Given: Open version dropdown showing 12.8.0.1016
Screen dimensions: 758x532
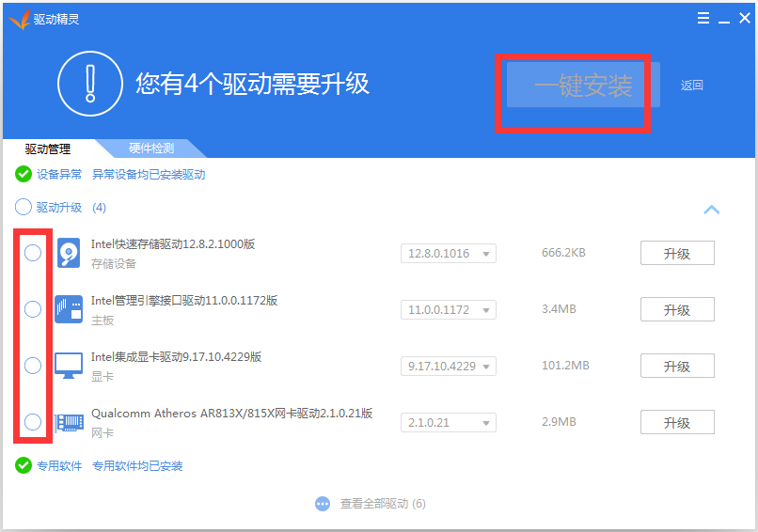Looking at the screenshot, I should tap(449, 254).
